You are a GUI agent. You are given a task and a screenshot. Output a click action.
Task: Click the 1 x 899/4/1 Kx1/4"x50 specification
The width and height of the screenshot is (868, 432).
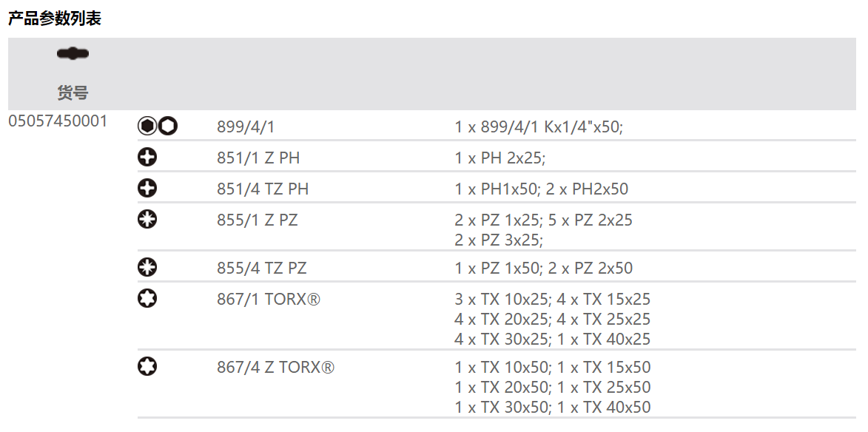(539, 127)
